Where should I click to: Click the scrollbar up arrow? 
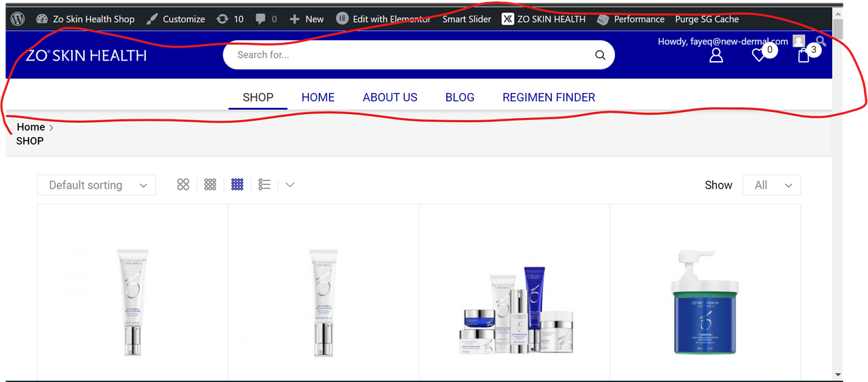[x=838, y=13]
